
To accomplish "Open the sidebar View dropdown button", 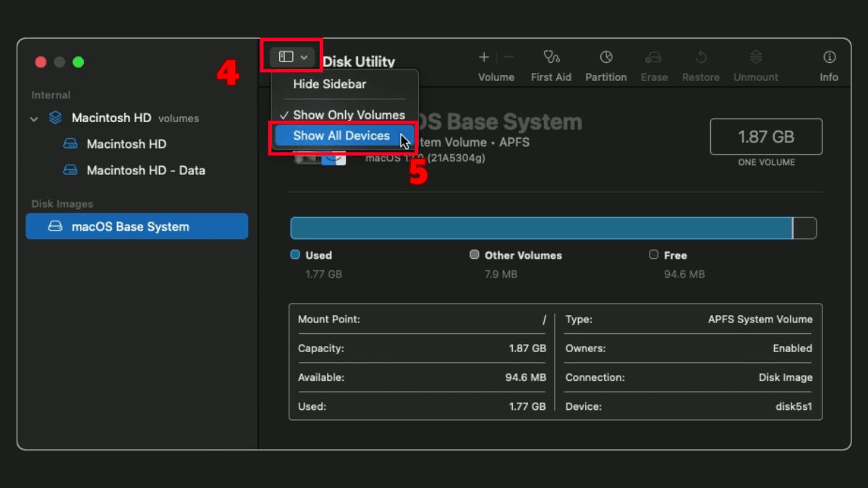I will point(292,56).
